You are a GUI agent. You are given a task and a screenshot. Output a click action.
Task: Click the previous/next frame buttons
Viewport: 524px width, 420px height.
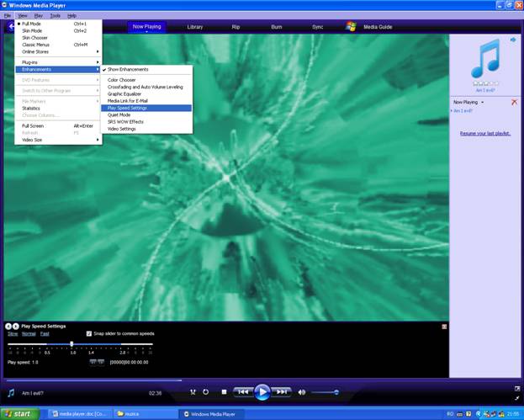pyautogui.click(x=97, y=362)
